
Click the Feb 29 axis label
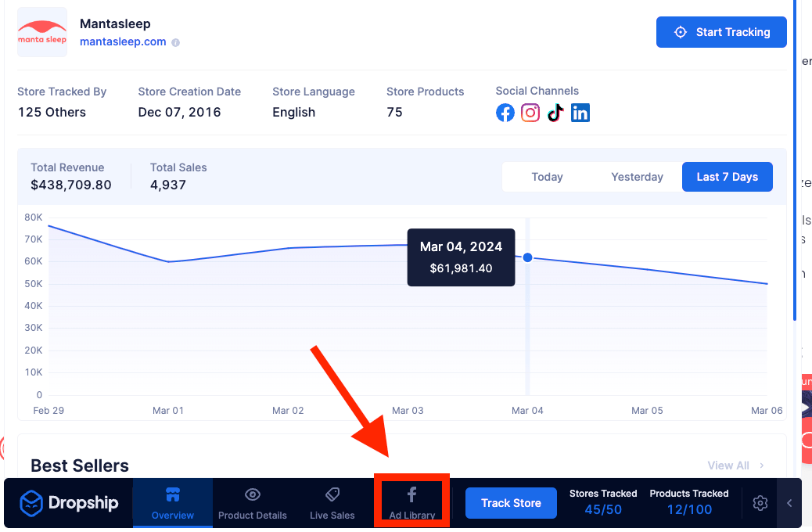point(49,411)
